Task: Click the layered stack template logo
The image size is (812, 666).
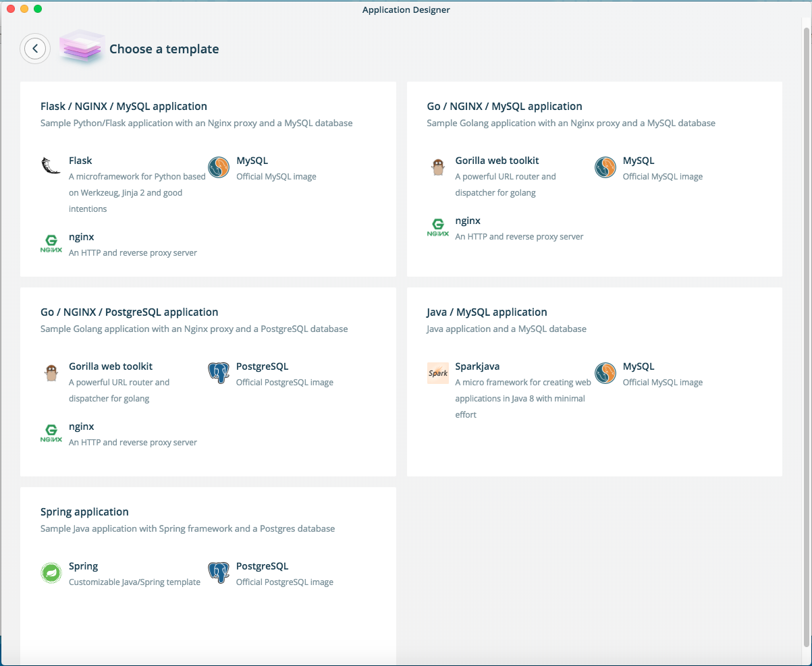Action: pyautogui.click(x=81, y=48)
